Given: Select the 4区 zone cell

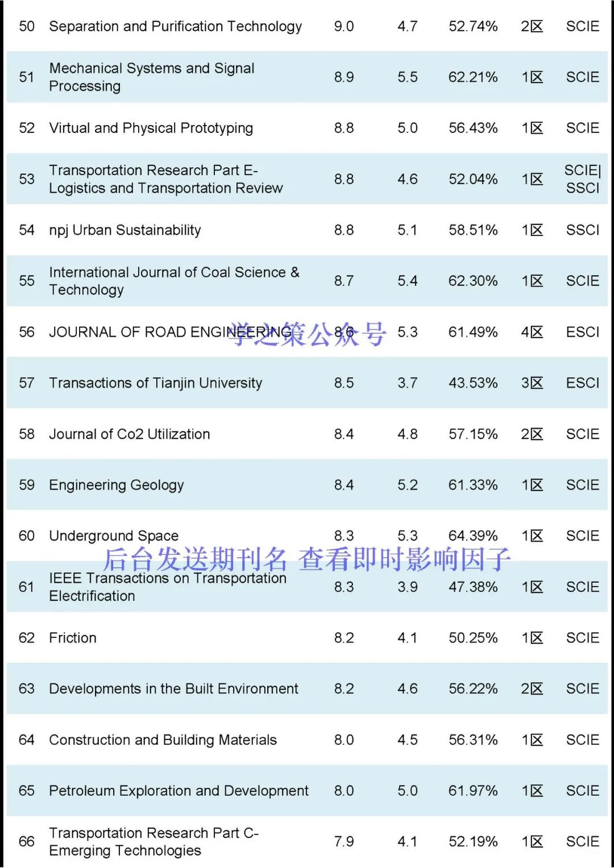Looking at the screenshot, I should (532, 332).
